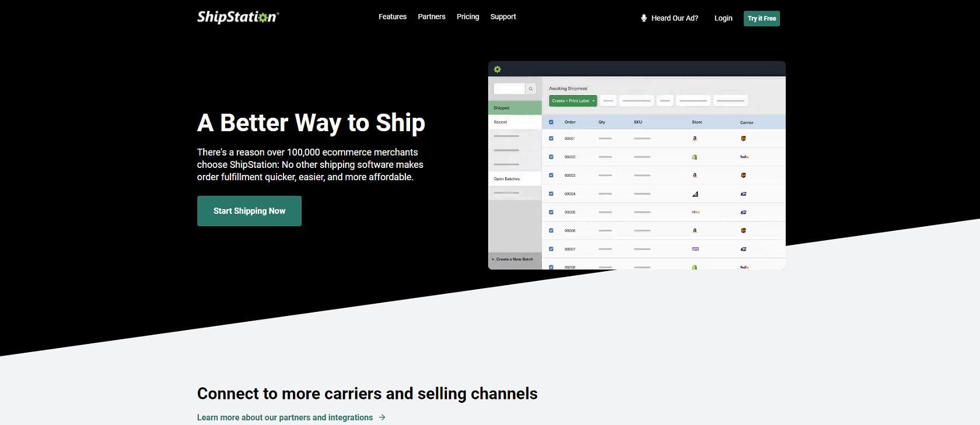The height and width of the screenshot is (425, 980).
Task: Click order number 00004
Action: click(x=570, y=194)
